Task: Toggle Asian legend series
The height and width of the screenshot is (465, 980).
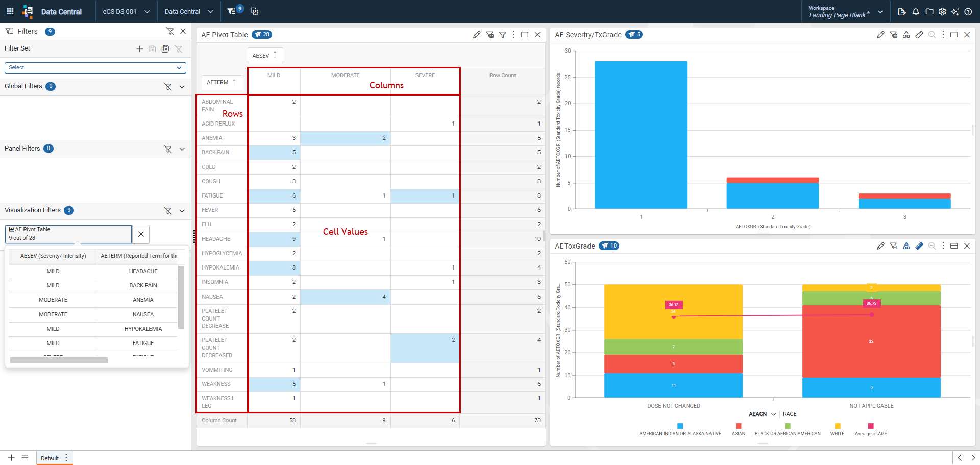Action: click(739, 429)
